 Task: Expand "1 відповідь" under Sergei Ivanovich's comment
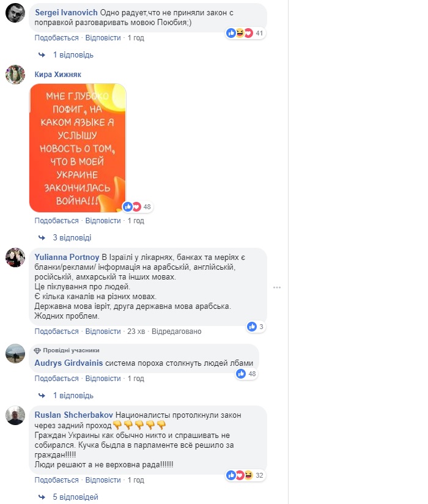click(x=73, y=55)
